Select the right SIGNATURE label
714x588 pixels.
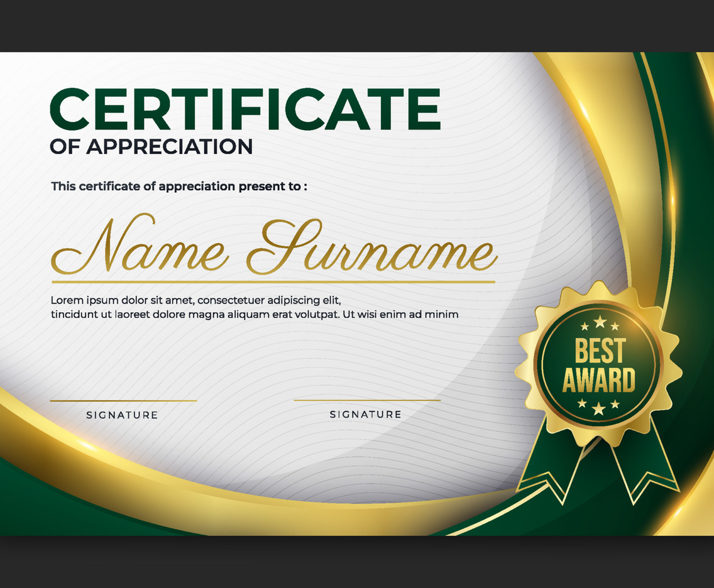click(366, 415)
